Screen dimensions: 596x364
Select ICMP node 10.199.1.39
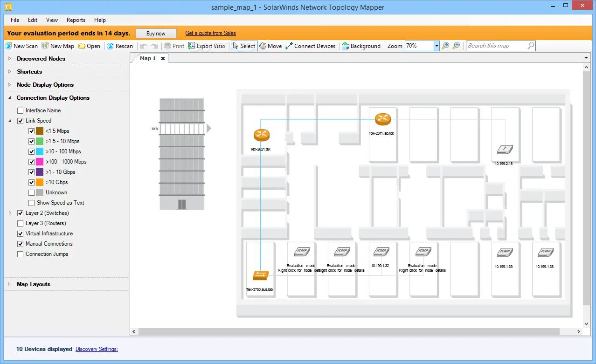coord(504,253)
